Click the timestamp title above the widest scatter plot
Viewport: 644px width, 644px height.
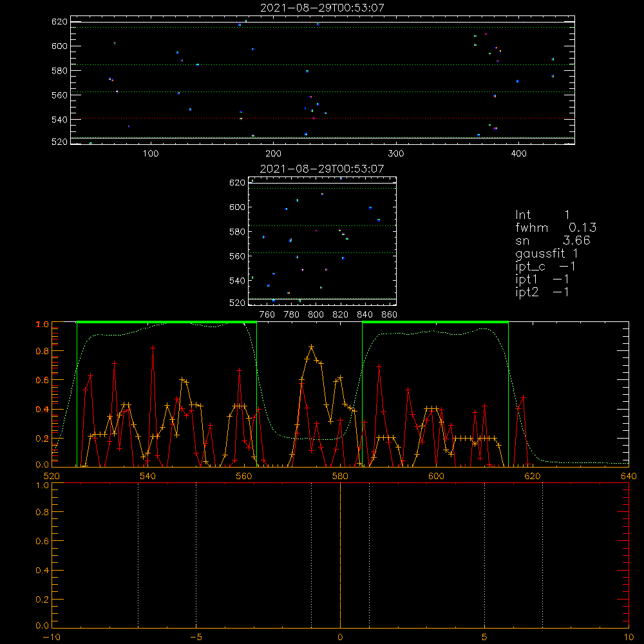(323, 8)
